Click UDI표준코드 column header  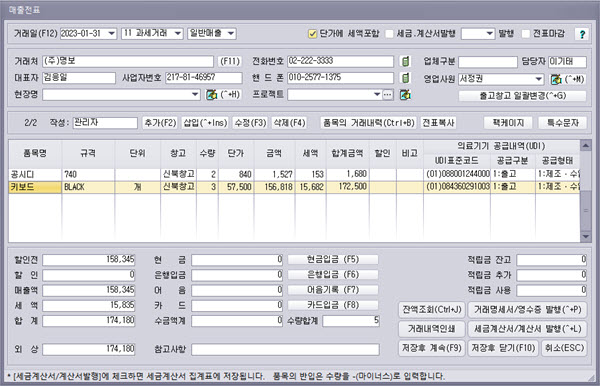point(457,161)
